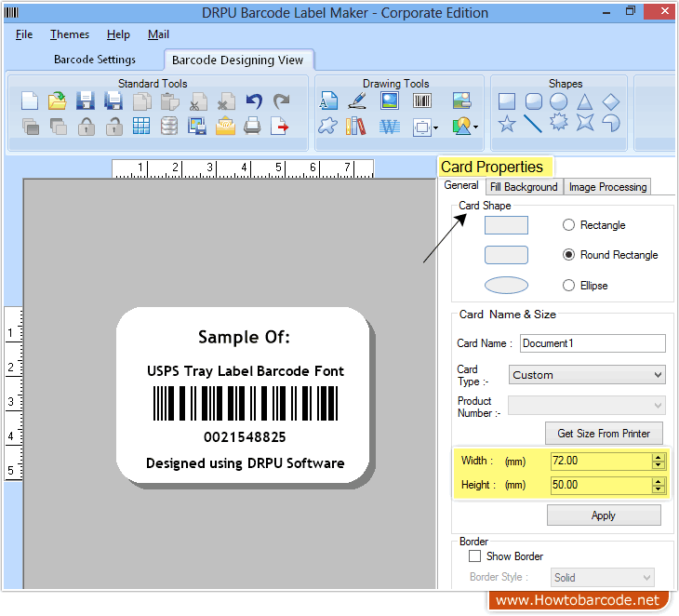Click the database cylinder icon

click(169, 126)
